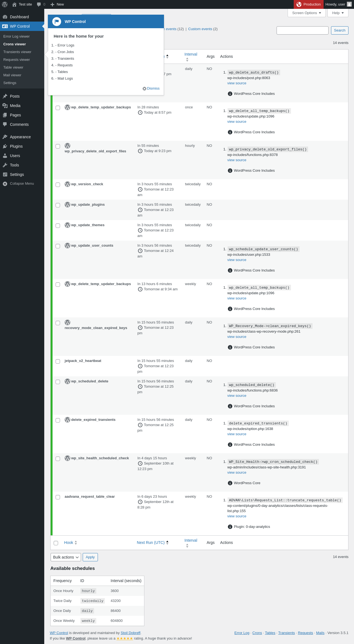Click the Tools wrench icon in sidebar
354x644 pixels.
pyautogui.click(x=5, y=165)
